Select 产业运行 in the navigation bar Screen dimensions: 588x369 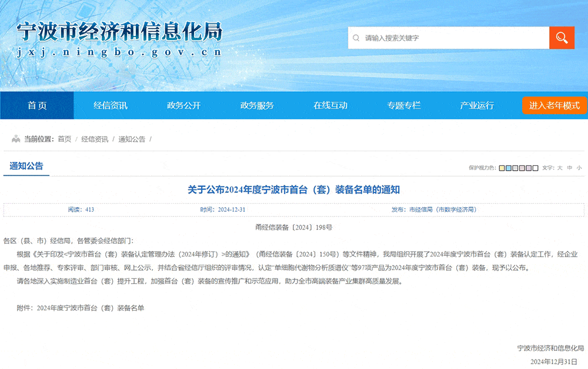tap(476, 105)
